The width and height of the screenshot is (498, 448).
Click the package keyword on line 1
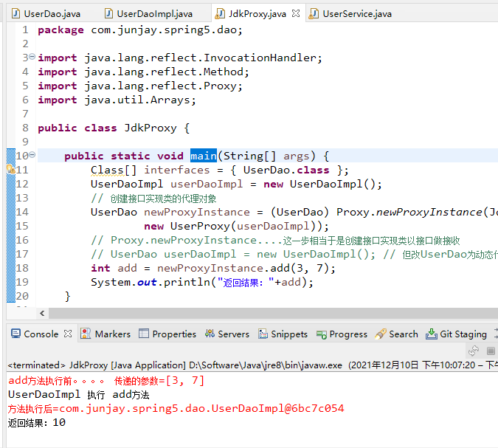click(x=60, y=30)
